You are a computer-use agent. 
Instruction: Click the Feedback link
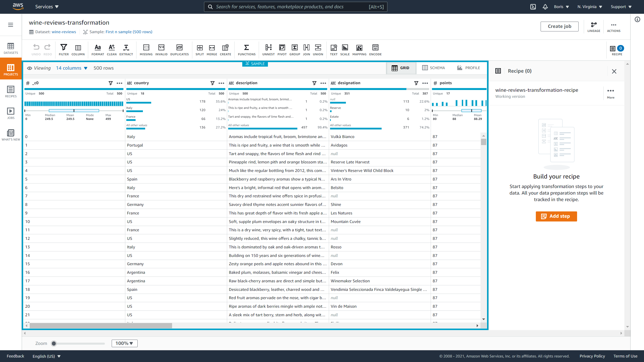pyautogui.click(x=15, y=356)
